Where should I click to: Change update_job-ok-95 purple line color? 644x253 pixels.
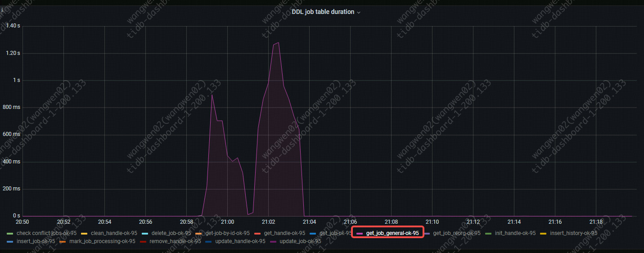coord(273,241)
